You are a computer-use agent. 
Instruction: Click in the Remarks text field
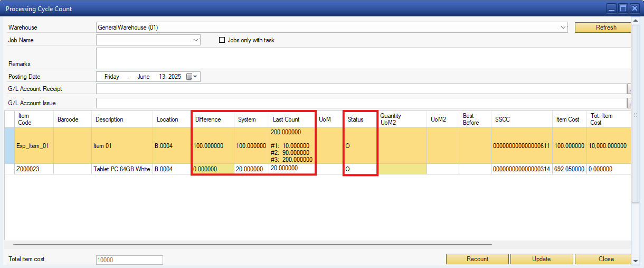363,58
